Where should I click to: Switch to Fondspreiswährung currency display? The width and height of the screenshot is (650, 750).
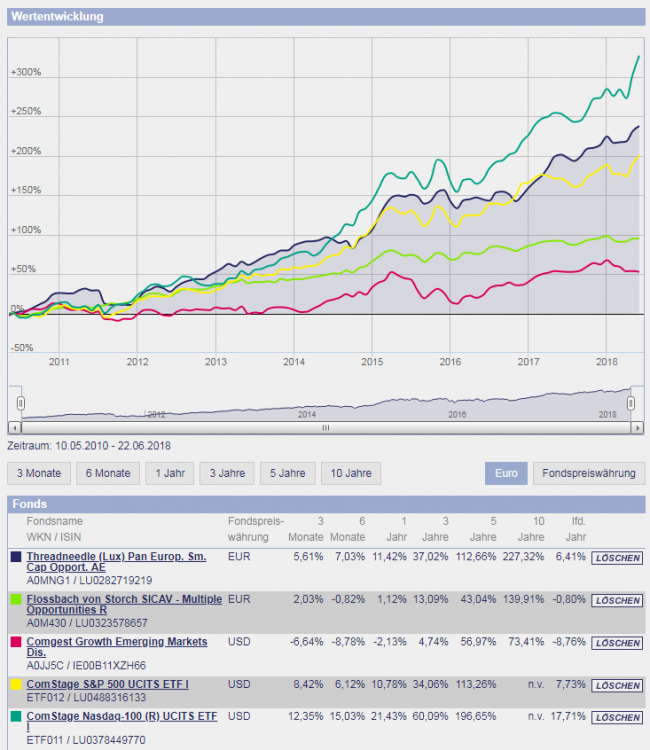[587, 473]
